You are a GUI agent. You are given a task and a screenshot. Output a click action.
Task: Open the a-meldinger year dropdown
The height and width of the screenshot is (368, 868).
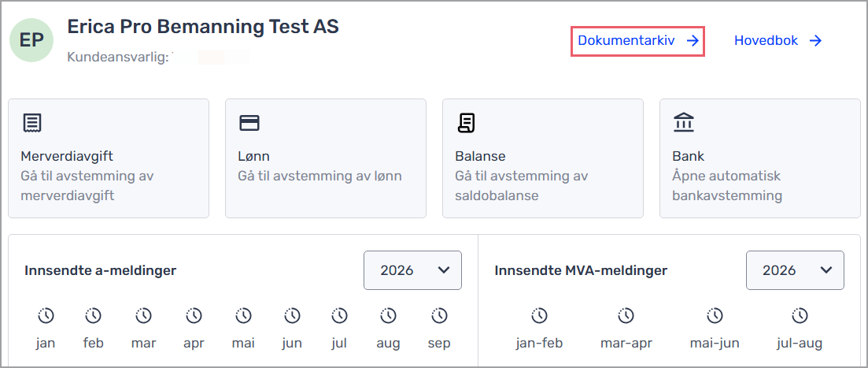coord(412,270)
